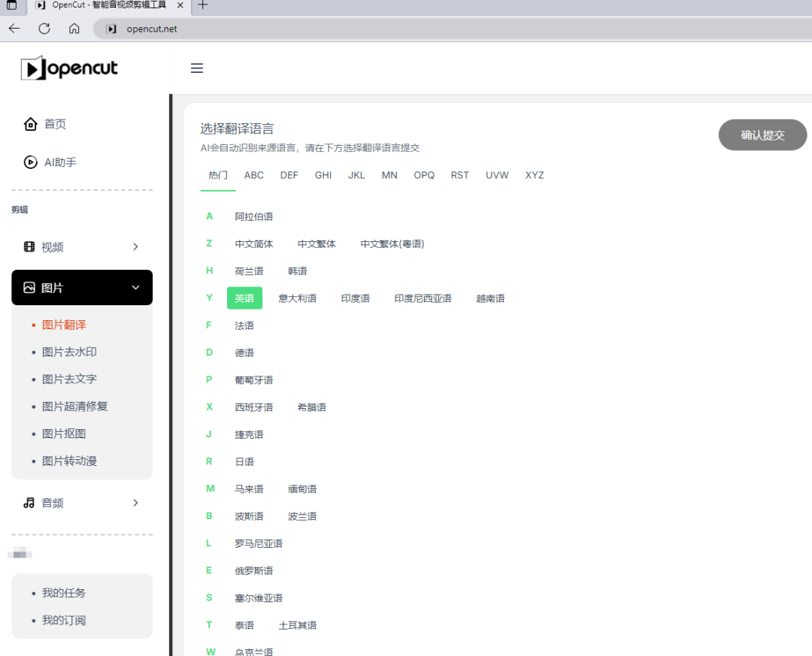Switch to the MN tab

[x=389, y=175]
